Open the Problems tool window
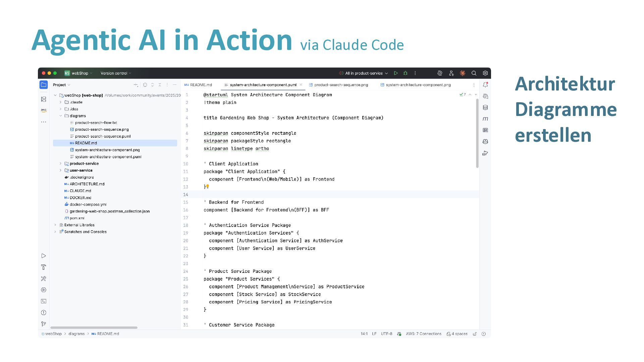 44,313
